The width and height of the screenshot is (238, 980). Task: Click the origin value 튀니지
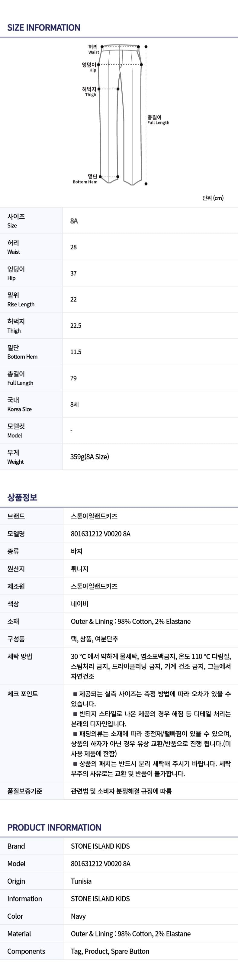(79, 569)
